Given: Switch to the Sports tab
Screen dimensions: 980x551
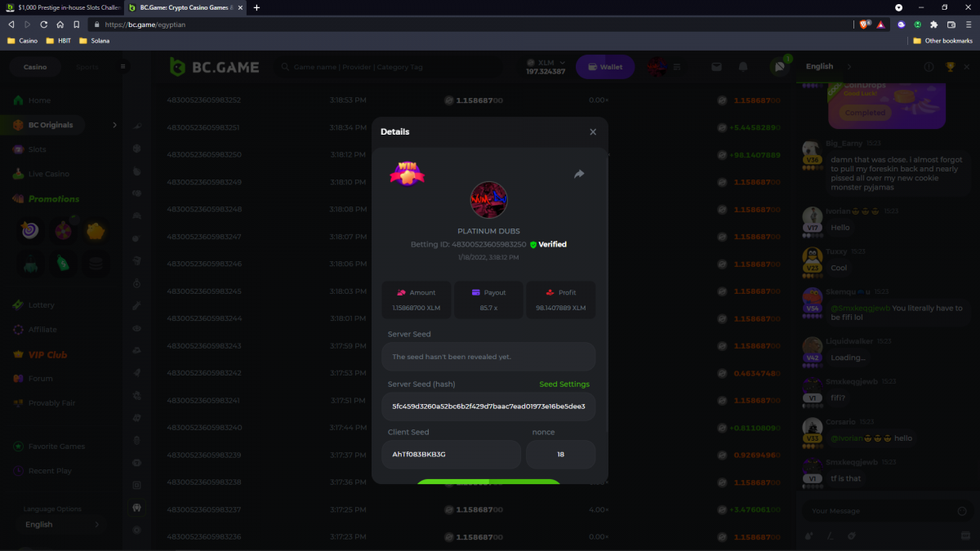Looking at the screenshot, I should pos(87,67).
